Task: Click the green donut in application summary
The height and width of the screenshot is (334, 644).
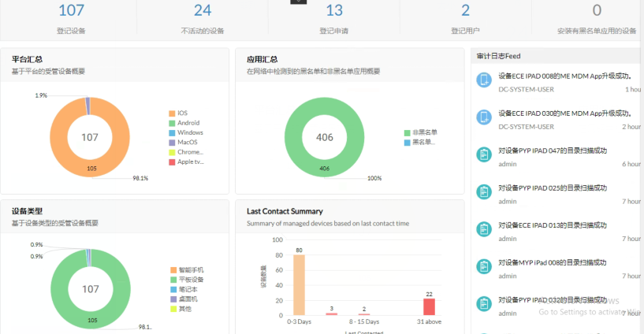Action: [x=293, y=137]
